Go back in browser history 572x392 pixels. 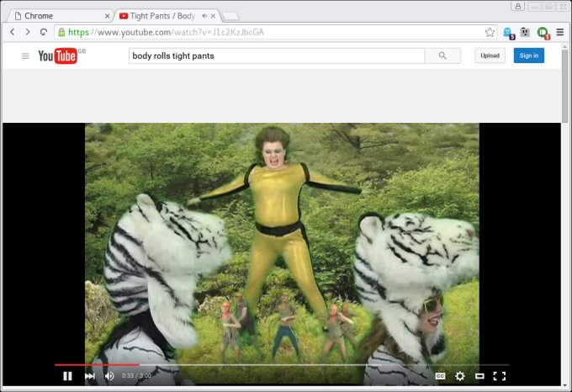tap(13, 32)
